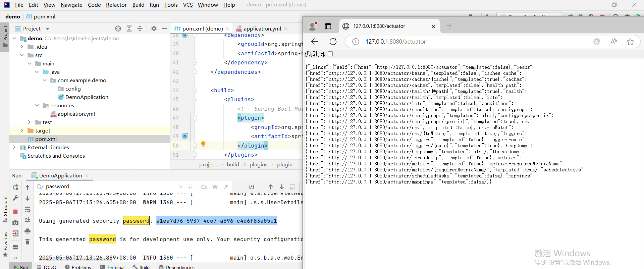Clear console output with trash icon
This screenshot has height=269, width=644.
(x=28, y=241)
